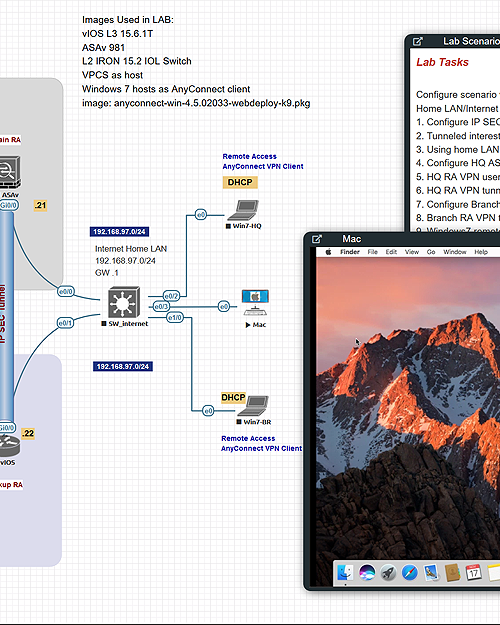Image resolution: width=500 pixels, height=625 pixels.
Task: Open the View menu in Mac window
Action: click(412, 252)
